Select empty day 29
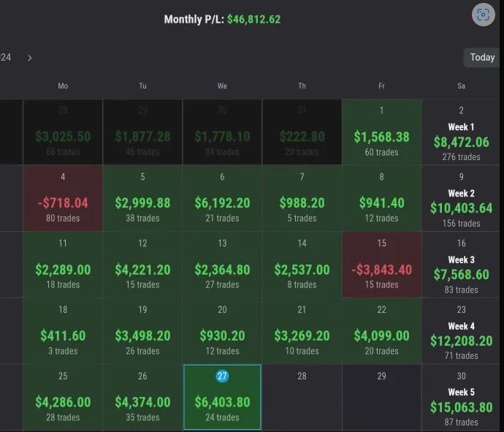Viewport: 504px width, 432px height. (381, 397)
